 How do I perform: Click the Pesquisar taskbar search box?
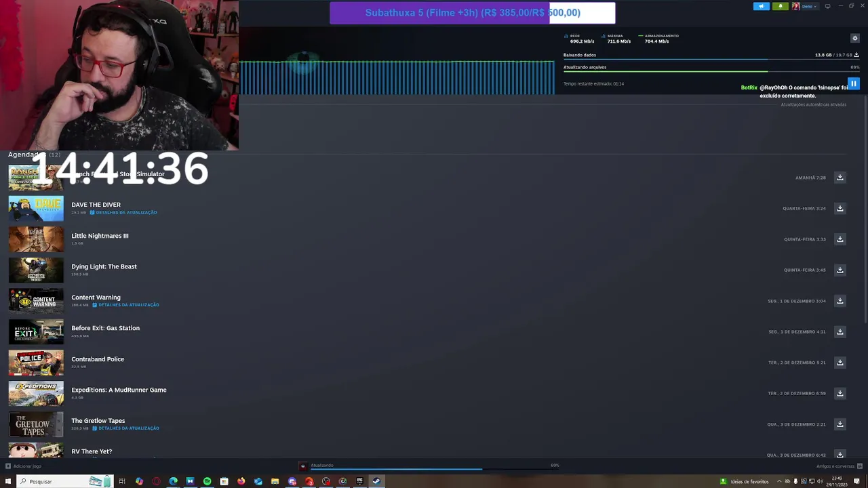click(x=64, y=481)
